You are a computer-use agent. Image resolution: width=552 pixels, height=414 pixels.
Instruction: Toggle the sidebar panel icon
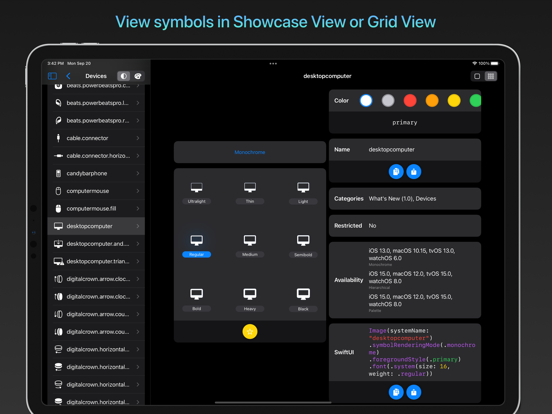[x=52, y=76]
